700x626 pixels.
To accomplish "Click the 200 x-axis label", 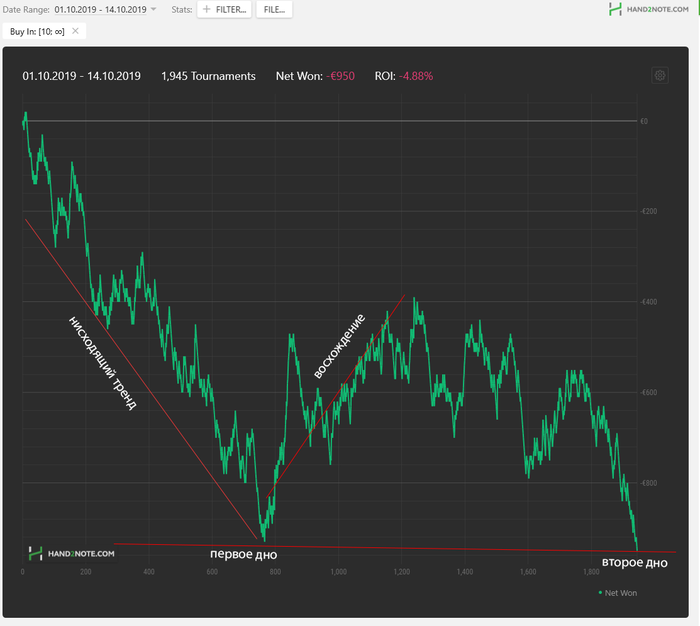I will click(x=86, y=572).
